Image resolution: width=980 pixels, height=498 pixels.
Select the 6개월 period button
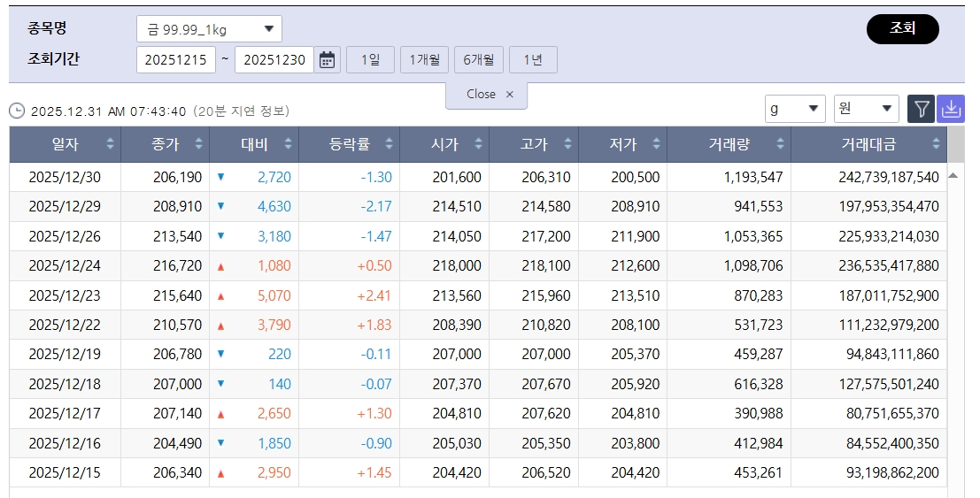tap(479, 60)
